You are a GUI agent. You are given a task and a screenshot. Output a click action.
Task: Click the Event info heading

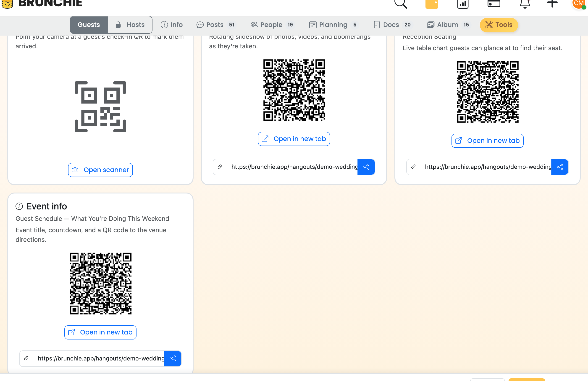point(46,206)
